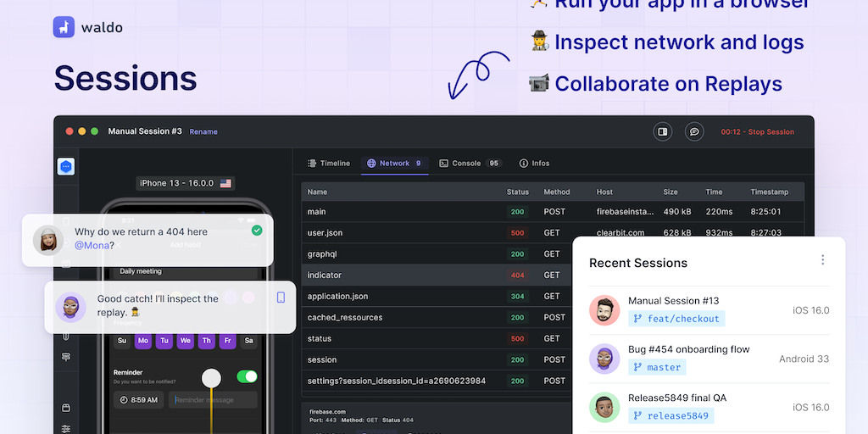The height and width of the screenshot is (434, 868).
Task: Click the avatar beside Release5849 final QA
Action: pyautogui.click(x=604, y=408)
